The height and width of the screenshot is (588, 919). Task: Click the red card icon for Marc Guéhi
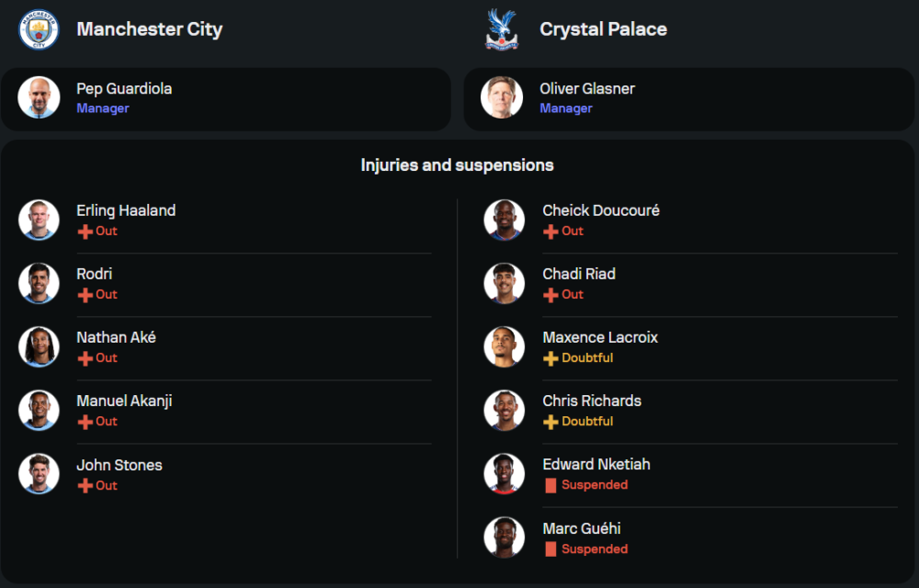tap(551, 549)
